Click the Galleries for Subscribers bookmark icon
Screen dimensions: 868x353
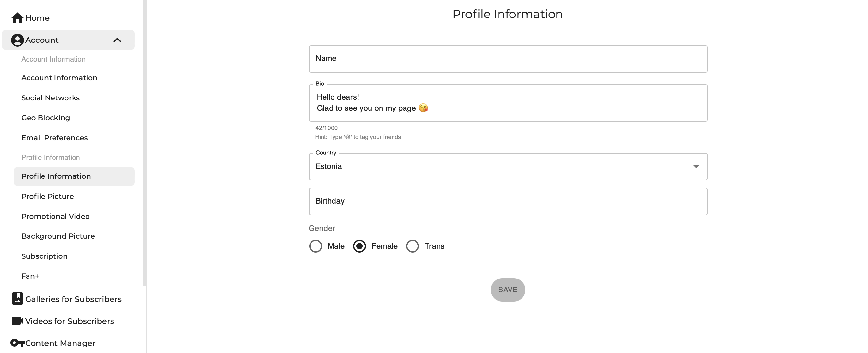(17, 299)
